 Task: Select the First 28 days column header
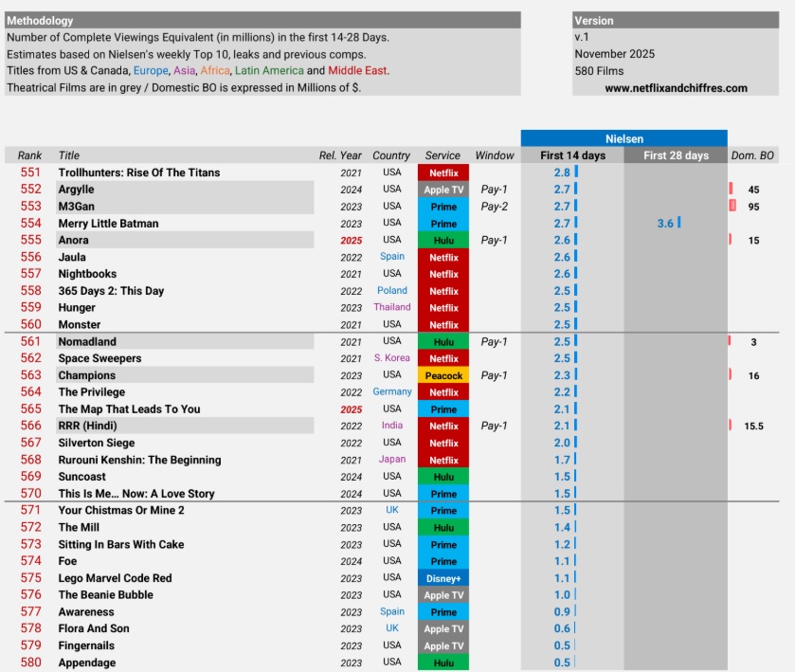click(676, 155)
